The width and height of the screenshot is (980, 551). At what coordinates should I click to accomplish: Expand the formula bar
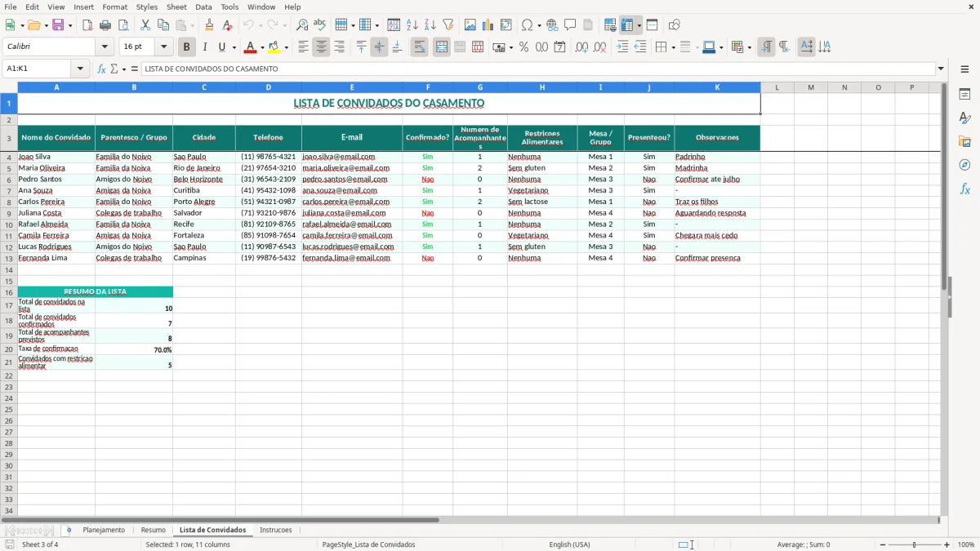click(942, 69)
